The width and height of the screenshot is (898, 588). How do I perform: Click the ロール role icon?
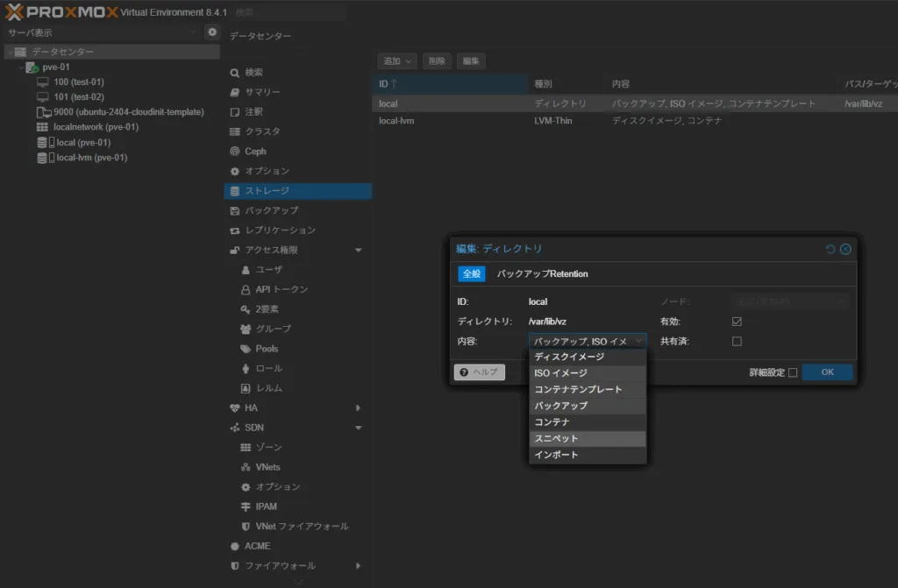246,369
